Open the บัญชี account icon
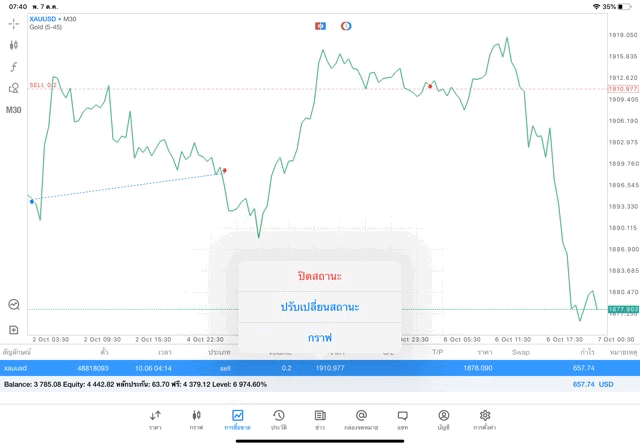 443,418
